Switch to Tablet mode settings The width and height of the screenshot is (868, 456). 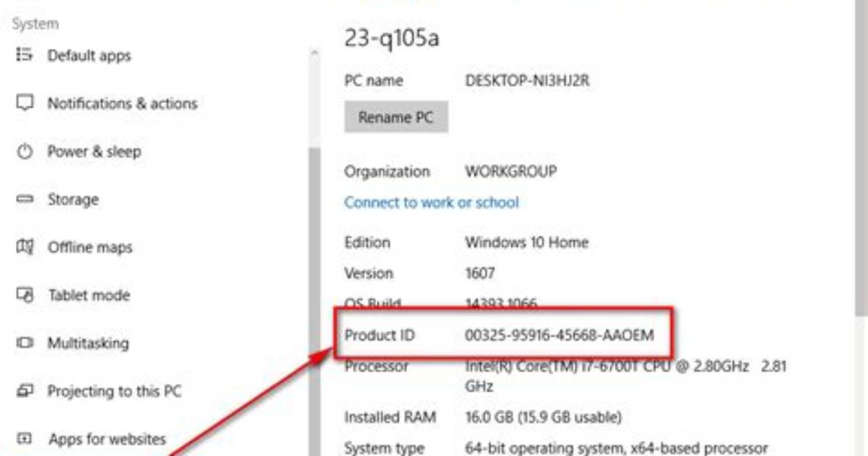[x=89, y=296]
